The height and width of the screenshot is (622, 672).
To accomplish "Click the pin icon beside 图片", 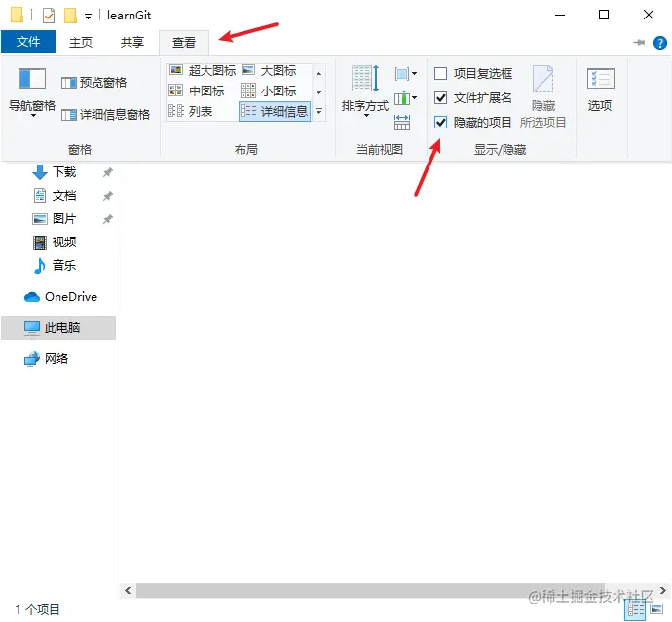I will (x=107, y=219).
